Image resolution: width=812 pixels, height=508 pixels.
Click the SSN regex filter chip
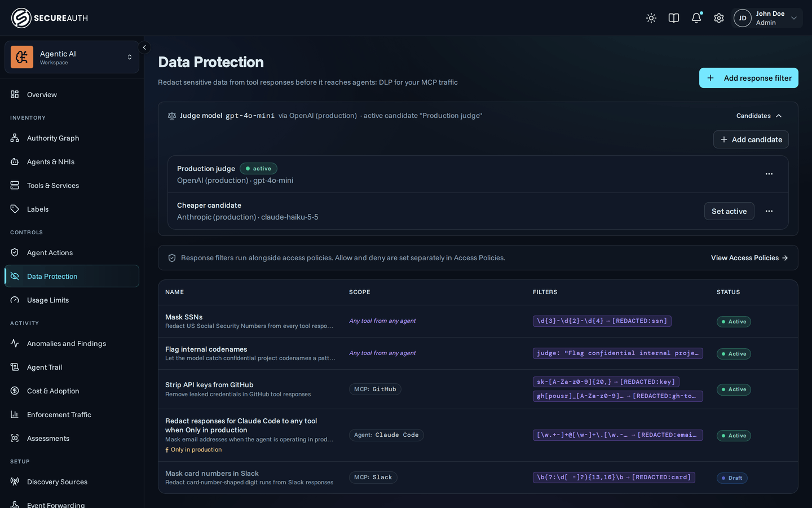602,321
